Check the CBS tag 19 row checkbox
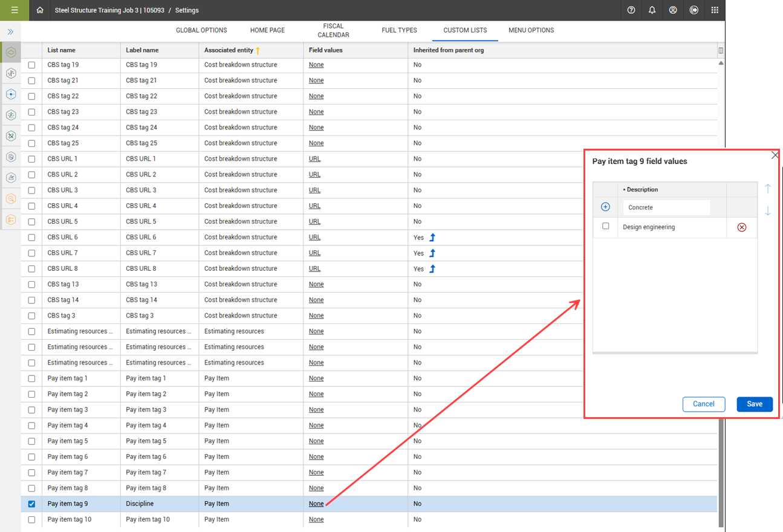The image size is (783, 532). (x=31, y=65)
